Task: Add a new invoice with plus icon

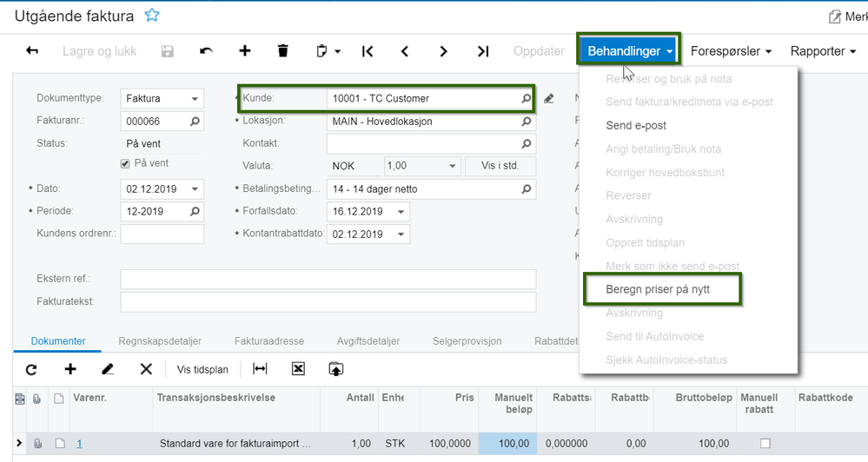Action: (245, 51)
